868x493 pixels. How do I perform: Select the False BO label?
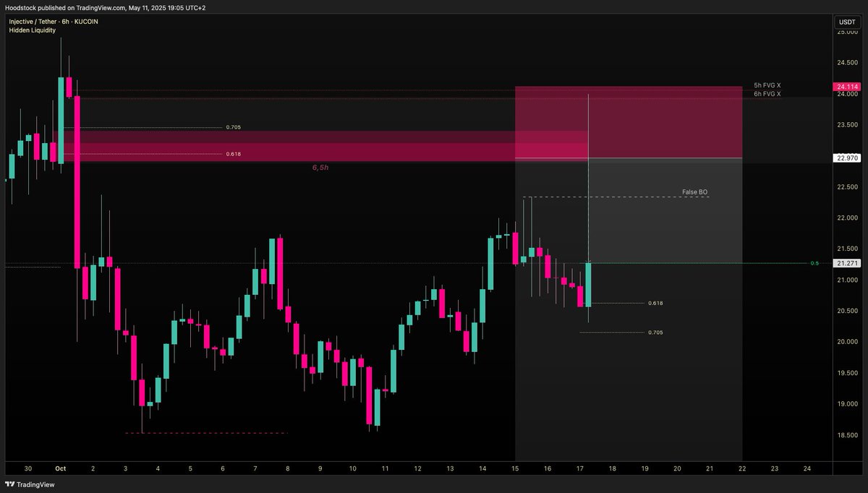click(694, 192)
